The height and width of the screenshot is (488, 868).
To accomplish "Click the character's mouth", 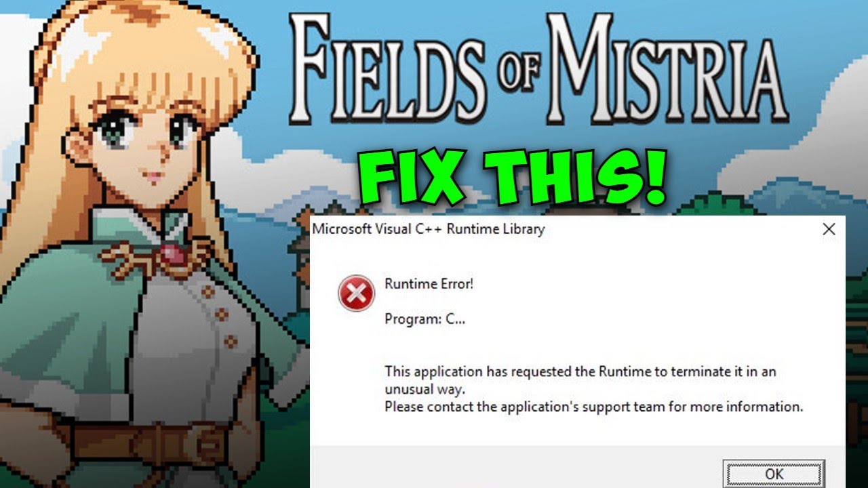I will [x=155, y=176].
